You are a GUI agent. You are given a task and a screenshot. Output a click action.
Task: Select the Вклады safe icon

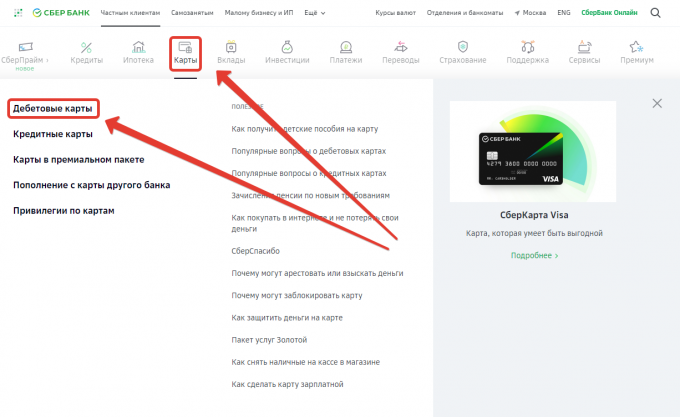231,47
